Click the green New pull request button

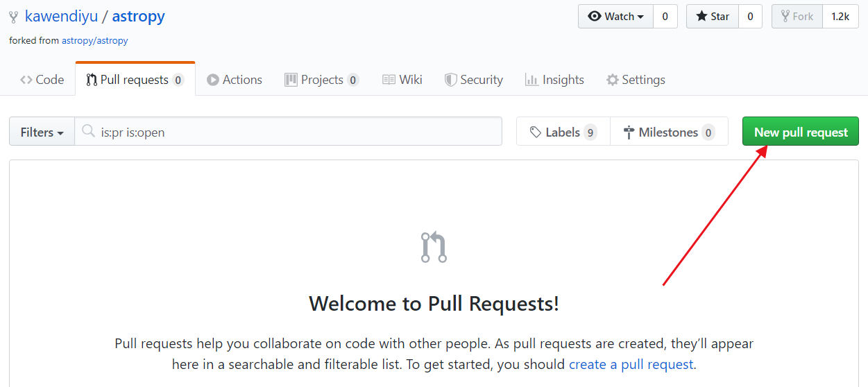[x=801, y=132]
